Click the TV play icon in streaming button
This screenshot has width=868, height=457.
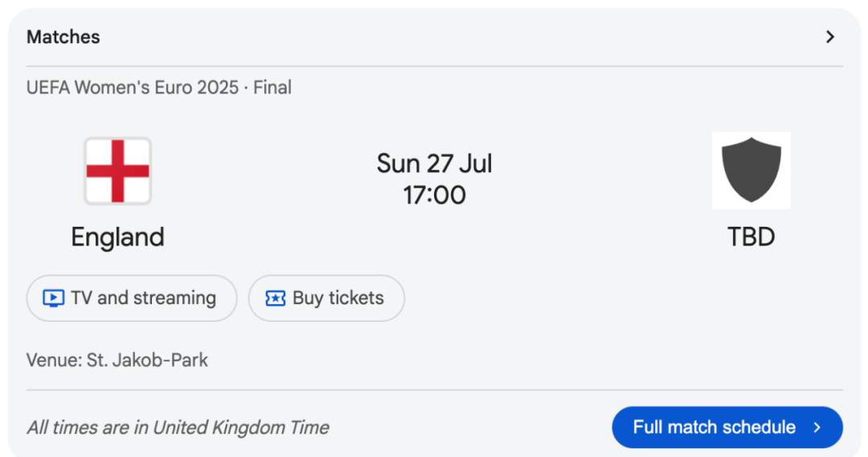tap(54, 298)
